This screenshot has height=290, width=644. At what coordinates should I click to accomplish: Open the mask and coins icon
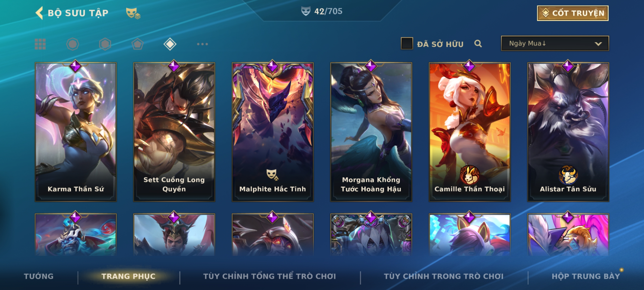coord(133,13)
